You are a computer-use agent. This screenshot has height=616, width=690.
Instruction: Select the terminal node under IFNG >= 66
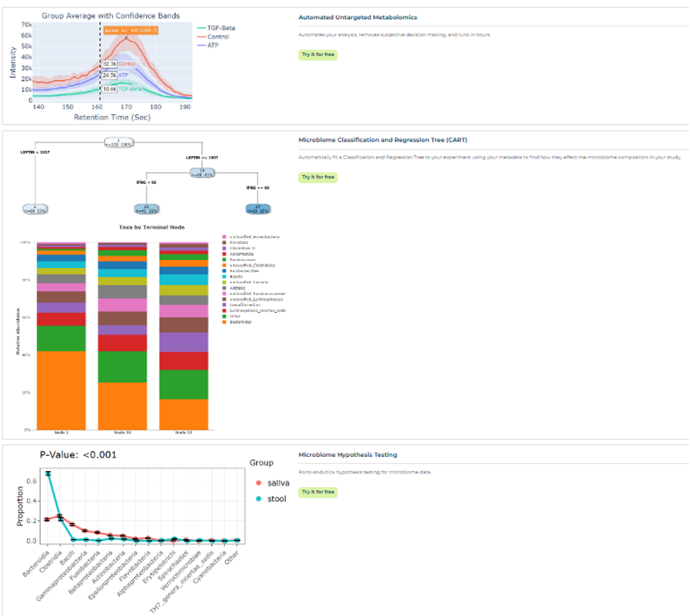point(258,209)
